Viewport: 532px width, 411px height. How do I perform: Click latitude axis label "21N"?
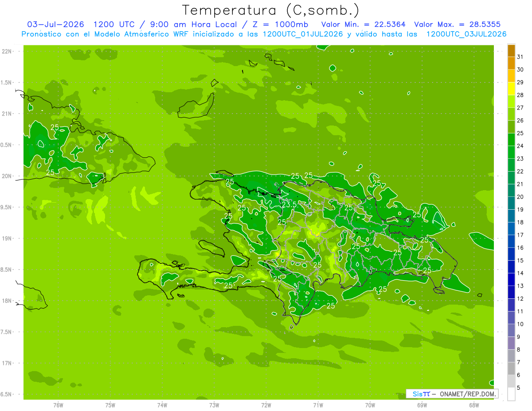tap(7, 114)
